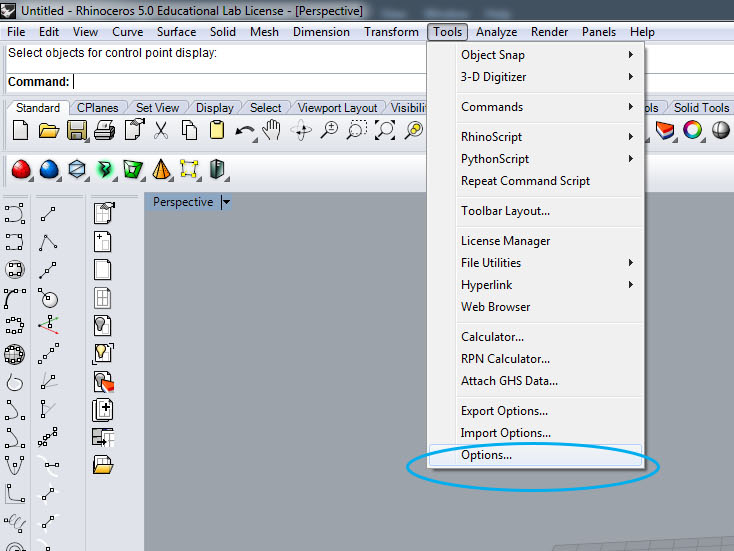Open file with the folder icon
Image resolution: width=734 pixels, height=551 pixels.
coord(49,131)
